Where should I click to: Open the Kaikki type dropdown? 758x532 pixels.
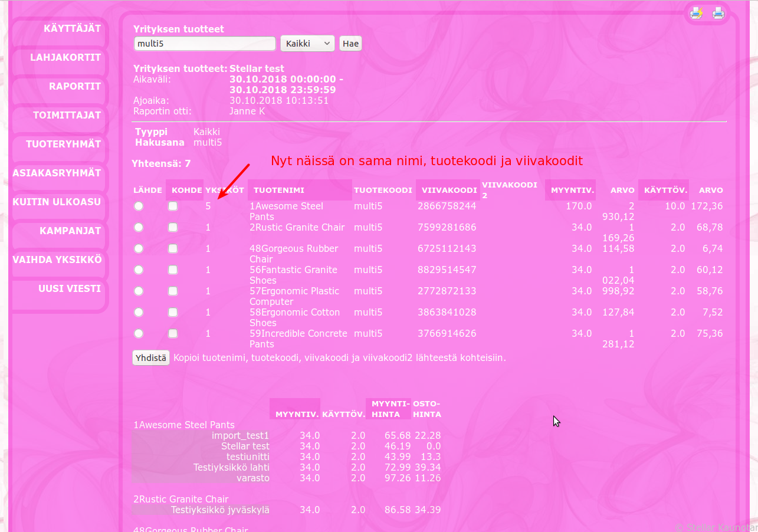[x=307, y=44]
